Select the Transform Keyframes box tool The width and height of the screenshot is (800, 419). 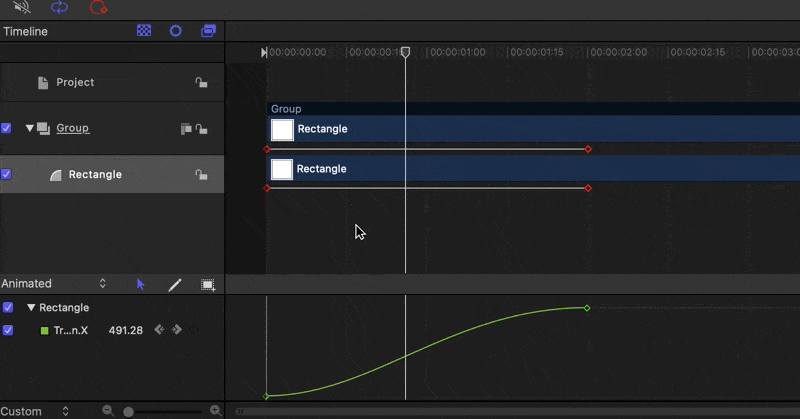pos(208,285)
